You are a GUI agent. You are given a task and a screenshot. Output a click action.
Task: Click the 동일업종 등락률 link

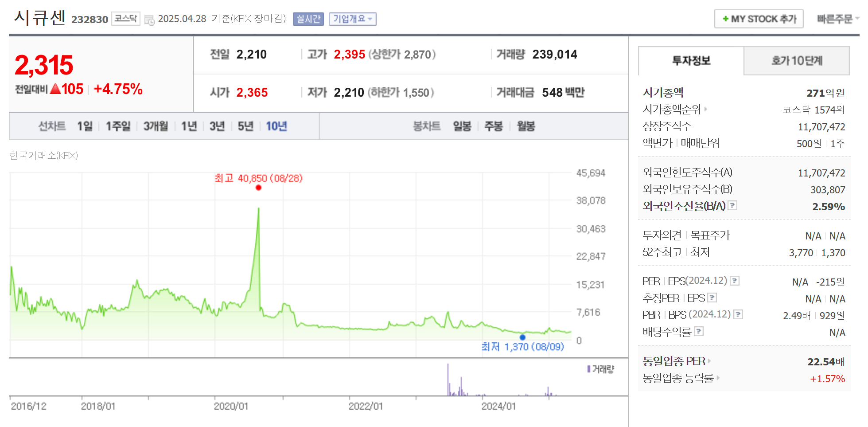(678, 378)
